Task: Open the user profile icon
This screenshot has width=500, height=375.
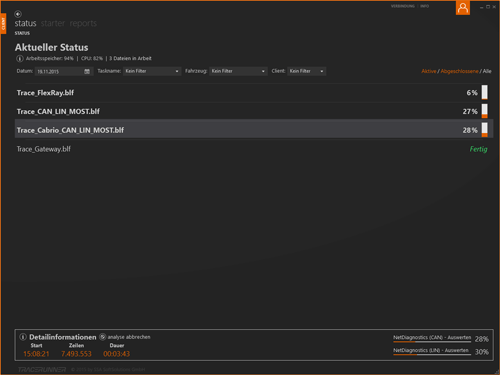Action: (463, 8)
